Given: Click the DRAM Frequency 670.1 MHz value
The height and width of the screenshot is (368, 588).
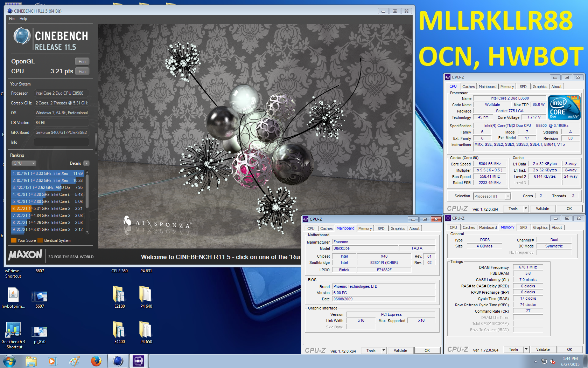Looking at the screenshot, I should coord(528,267).
